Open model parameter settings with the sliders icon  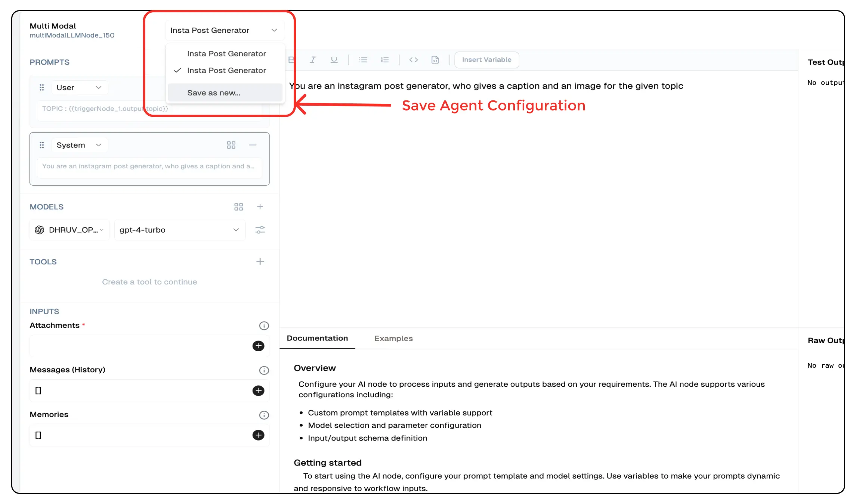(260, 230)
